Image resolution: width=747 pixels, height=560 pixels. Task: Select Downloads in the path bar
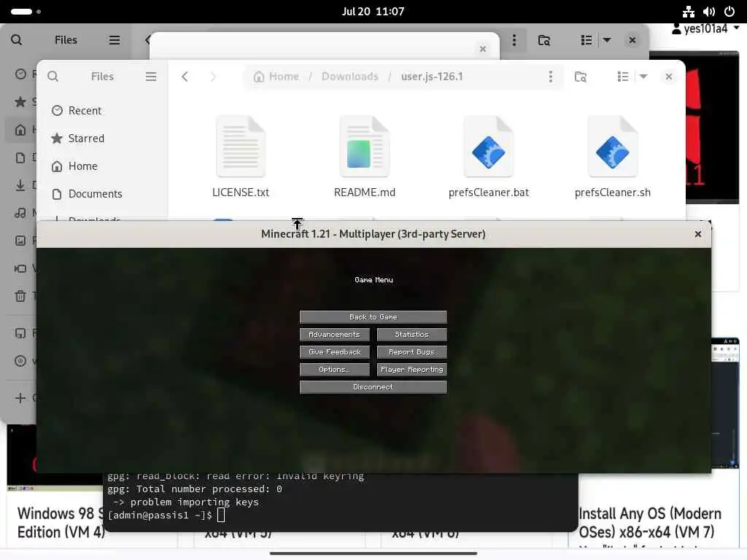[349, 76]
